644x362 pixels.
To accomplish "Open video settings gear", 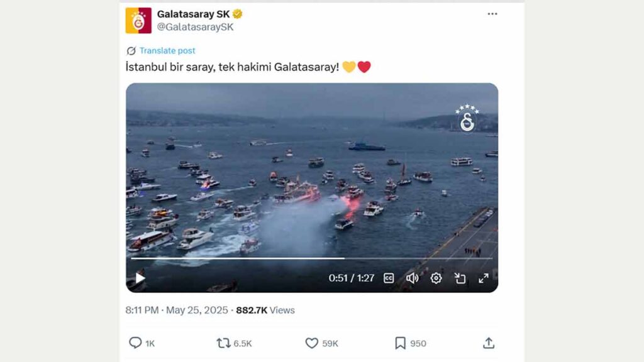I will [436, 278].
